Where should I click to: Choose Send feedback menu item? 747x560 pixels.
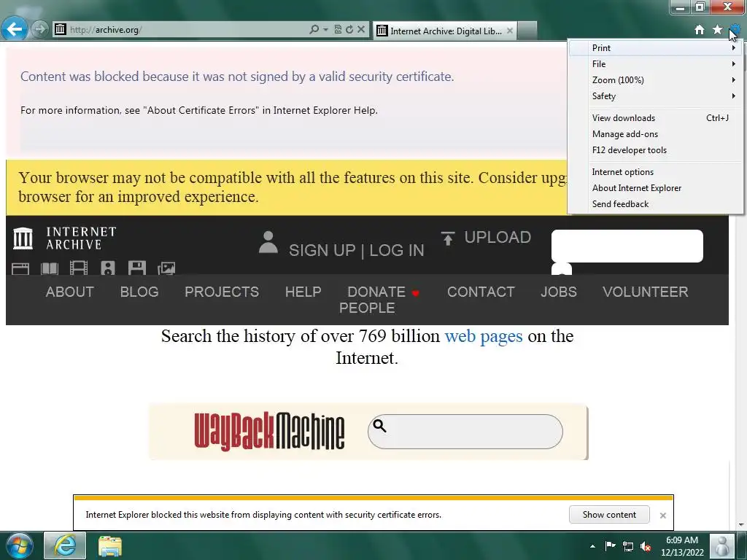(x=656, y=204)
